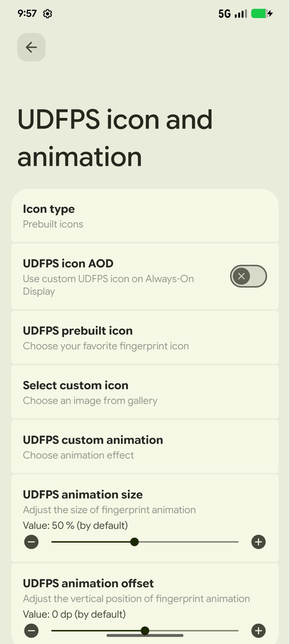Tap the UDFPS animation offset title

coord(88,583)
